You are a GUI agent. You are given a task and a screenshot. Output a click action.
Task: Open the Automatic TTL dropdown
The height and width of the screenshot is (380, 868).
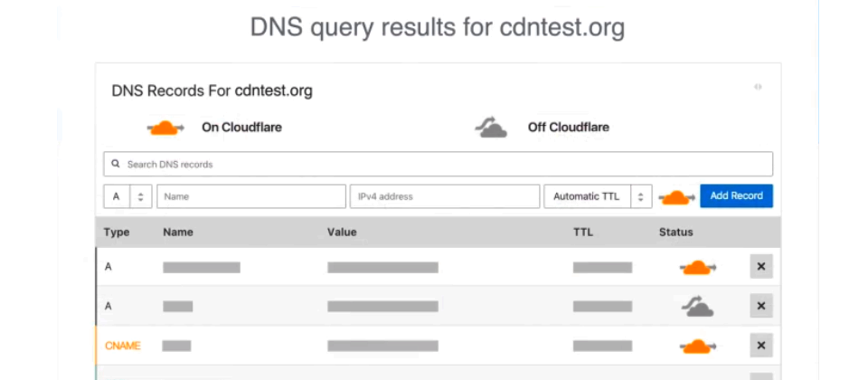pos(598,196)
